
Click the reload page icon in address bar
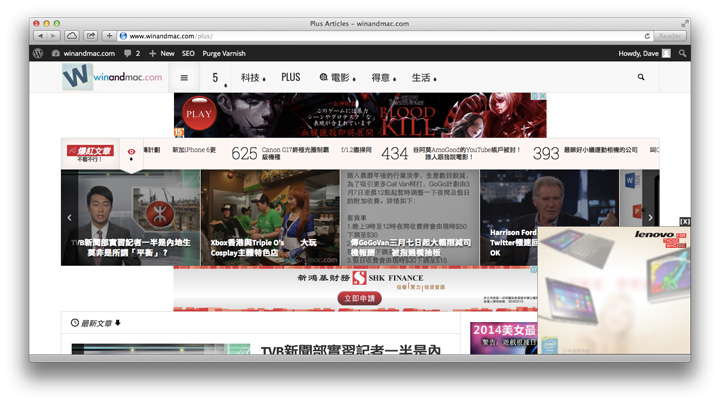click(x=648, y=35)
